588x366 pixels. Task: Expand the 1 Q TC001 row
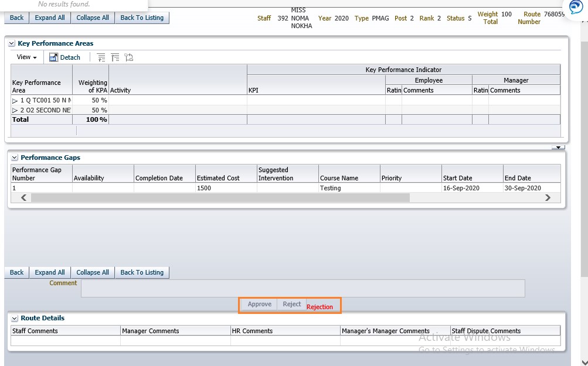click(15, 101)
